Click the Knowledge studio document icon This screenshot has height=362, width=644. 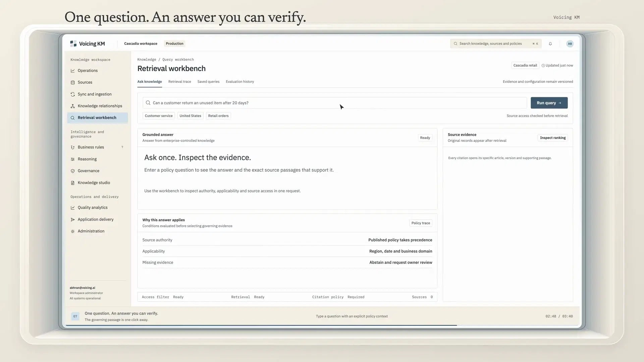pos(72,183)
